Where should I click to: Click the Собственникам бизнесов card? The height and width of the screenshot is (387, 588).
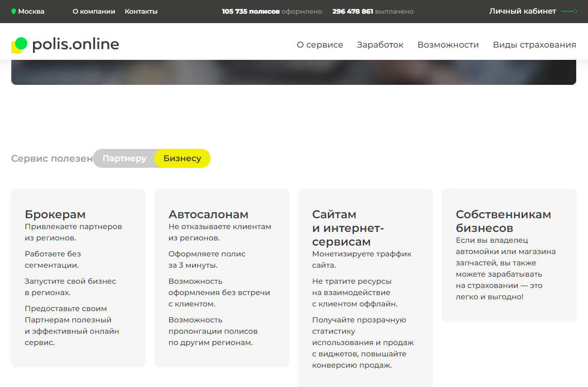click(509, 255)
